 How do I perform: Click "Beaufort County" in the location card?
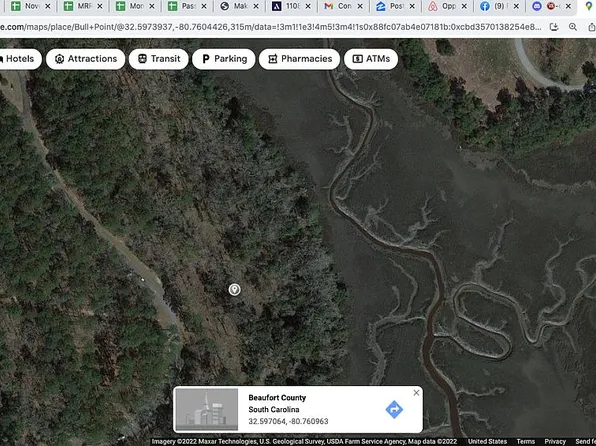277,398
